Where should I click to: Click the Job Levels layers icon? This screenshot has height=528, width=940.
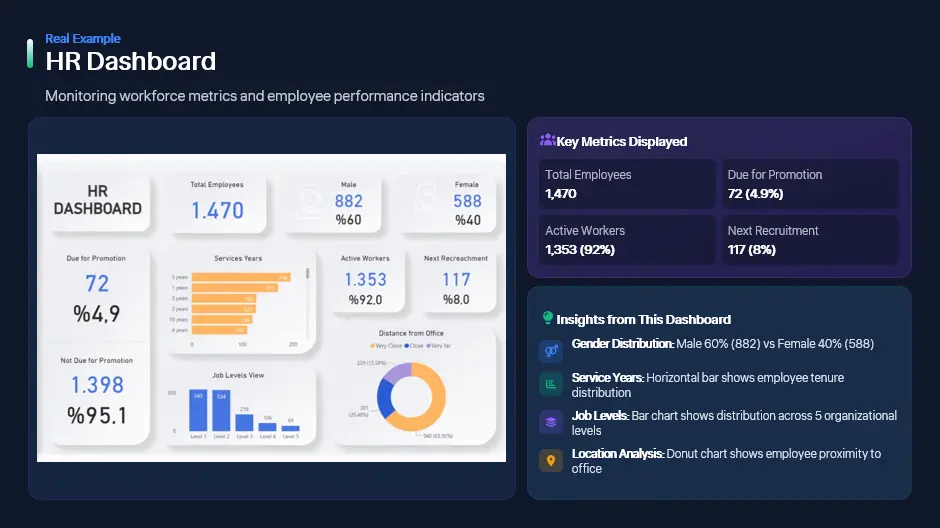click(550, 423)
